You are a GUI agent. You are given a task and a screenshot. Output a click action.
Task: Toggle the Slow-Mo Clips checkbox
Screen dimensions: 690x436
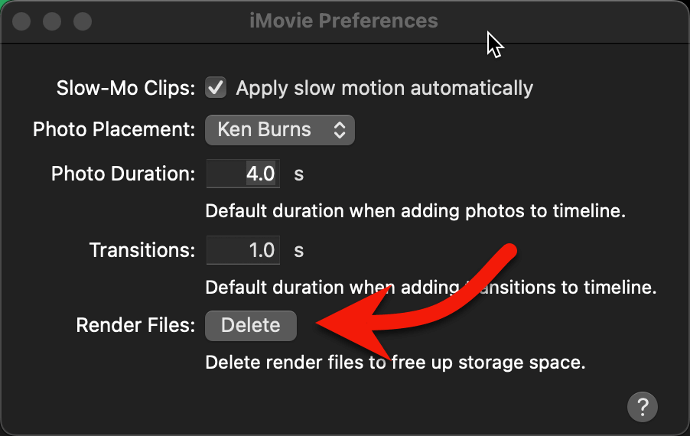[216, 88]
